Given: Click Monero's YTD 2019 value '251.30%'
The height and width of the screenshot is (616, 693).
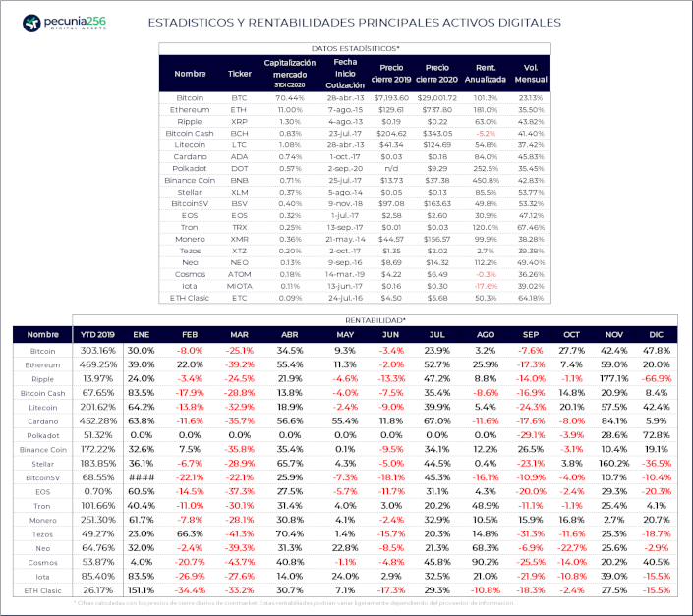Looking at the screenshot, I should tap(97, 520).
